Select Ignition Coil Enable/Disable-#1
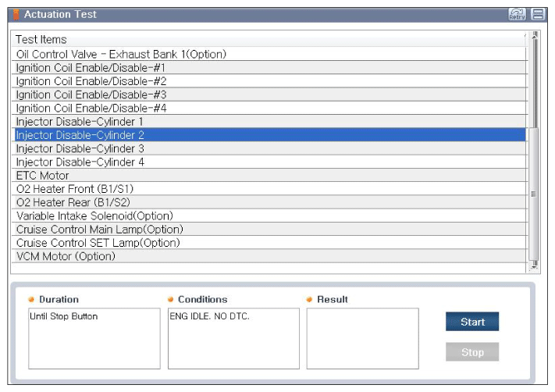 click(269, 68)
